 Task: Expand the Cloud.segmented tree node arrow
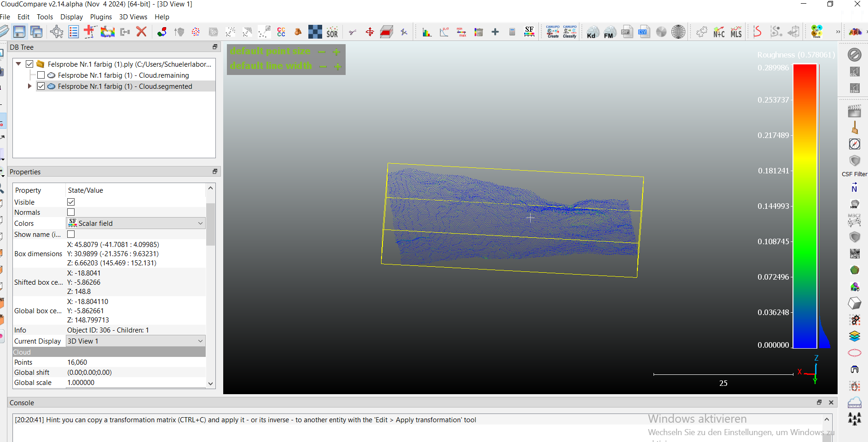30,86
